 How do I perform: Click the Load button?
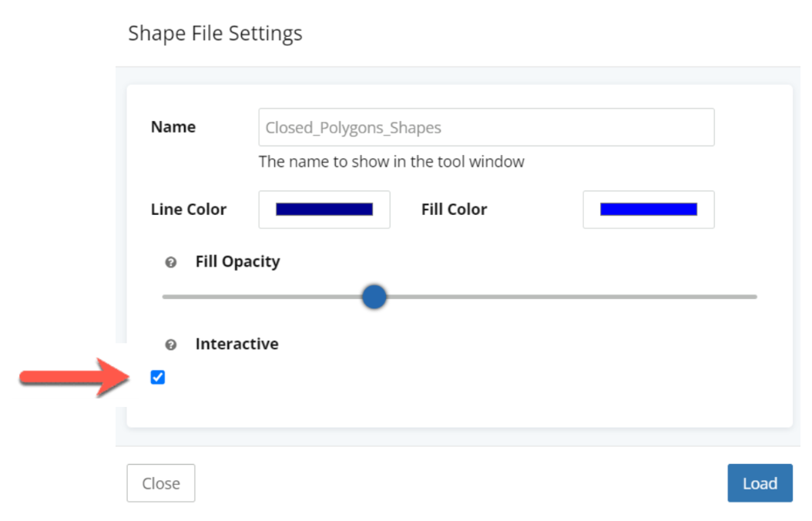click(x=760, y=482)
